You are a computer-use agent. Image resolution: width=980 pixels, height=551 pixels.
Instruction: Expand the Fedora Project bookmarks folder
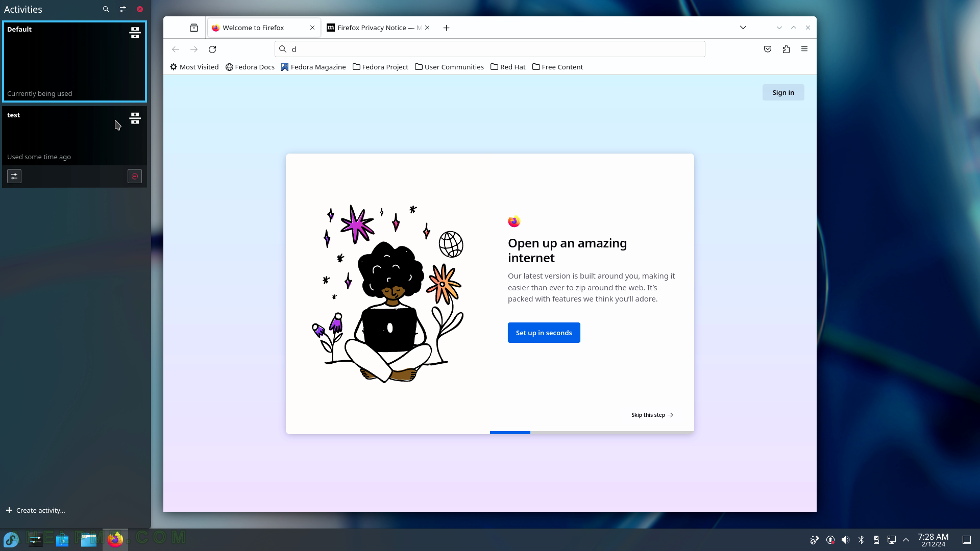coord(380,67)
